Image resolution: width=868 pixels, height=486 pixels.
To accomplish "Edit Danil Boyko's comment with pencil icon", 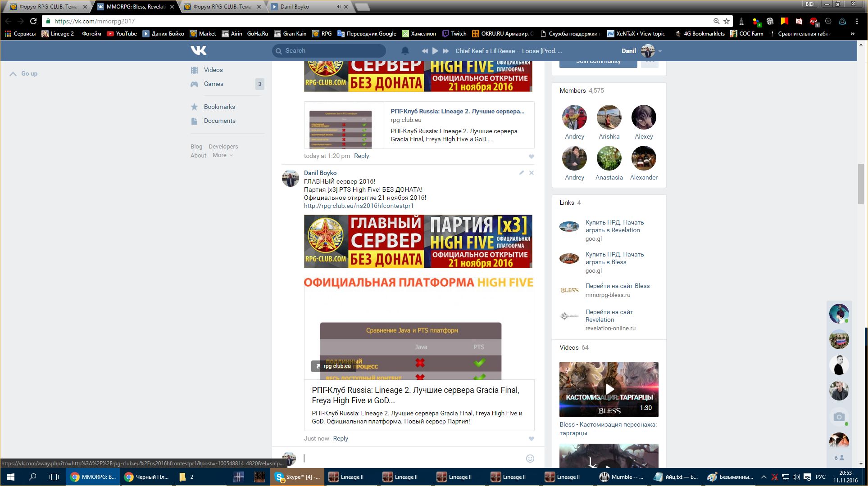I will (521, 173).
